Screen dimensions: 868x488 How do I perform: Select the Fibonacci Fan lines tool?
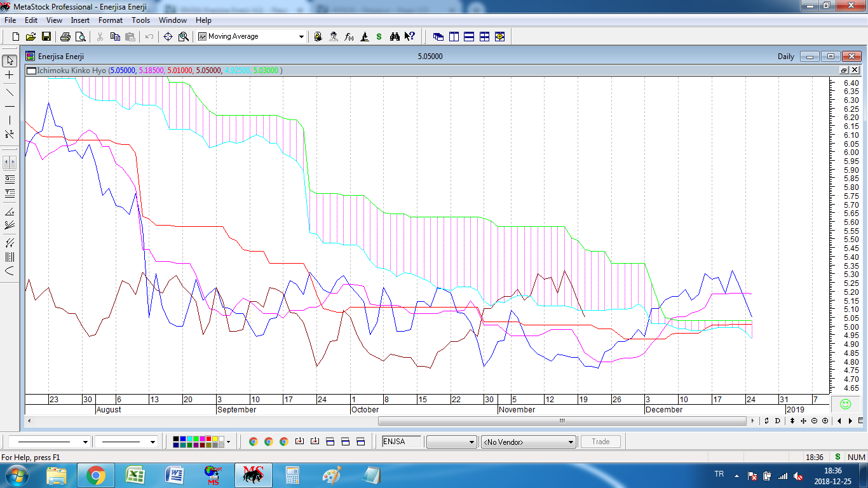pos(10,225)
